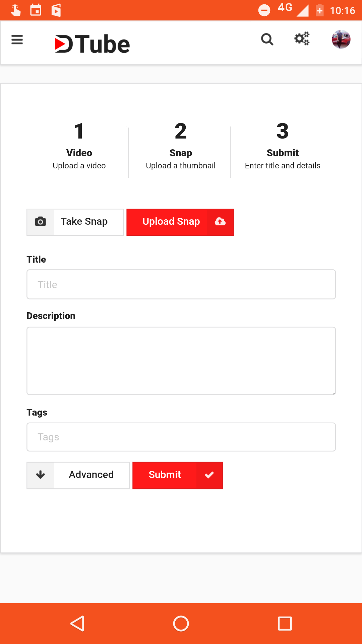Screen dimensions: 362x644
Task: Open settings gears icon
Action: click(x=302, y=39)
